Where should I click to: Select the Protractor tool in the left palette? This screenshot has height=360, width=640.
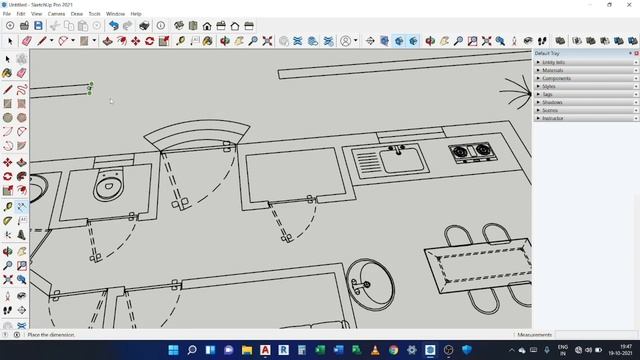[7, 221]
